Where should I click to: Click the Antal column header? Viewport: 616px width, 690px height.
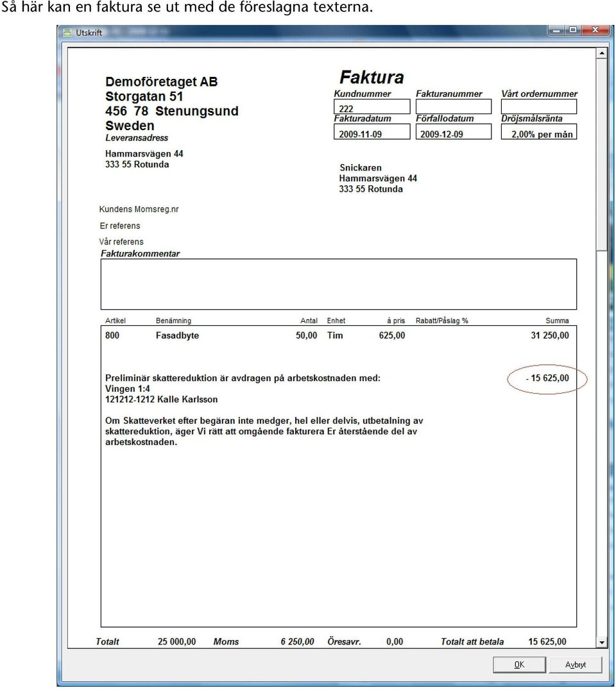pyautogui.click(x=309, y=321)
